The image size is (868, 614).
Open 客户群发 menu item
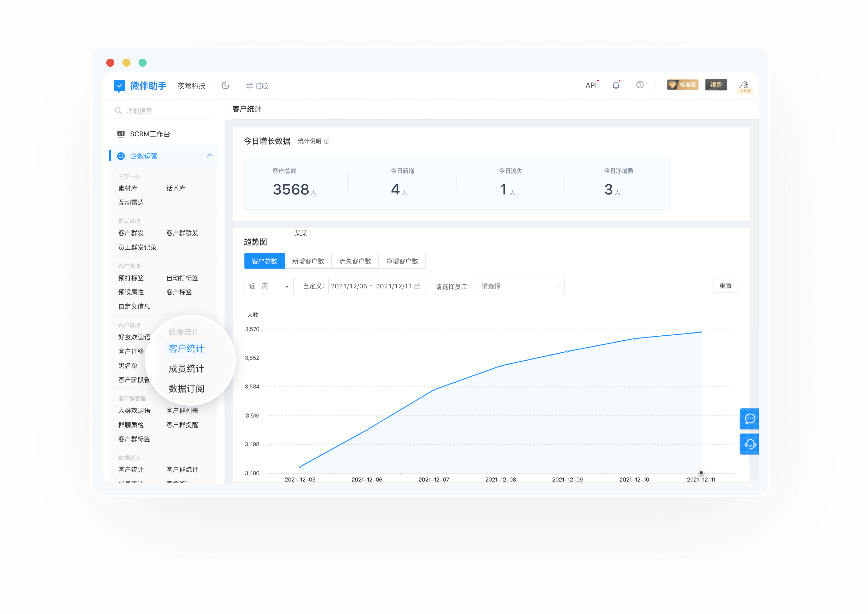point(131,233)
